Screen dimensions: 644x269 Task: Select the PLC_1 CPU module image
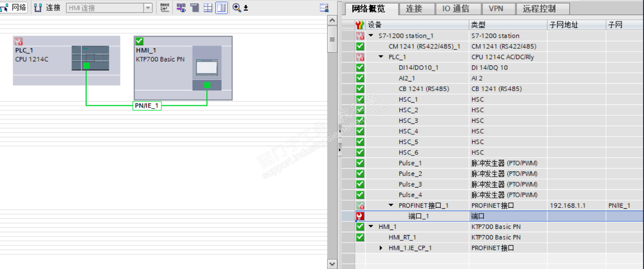tap(90, 58)
